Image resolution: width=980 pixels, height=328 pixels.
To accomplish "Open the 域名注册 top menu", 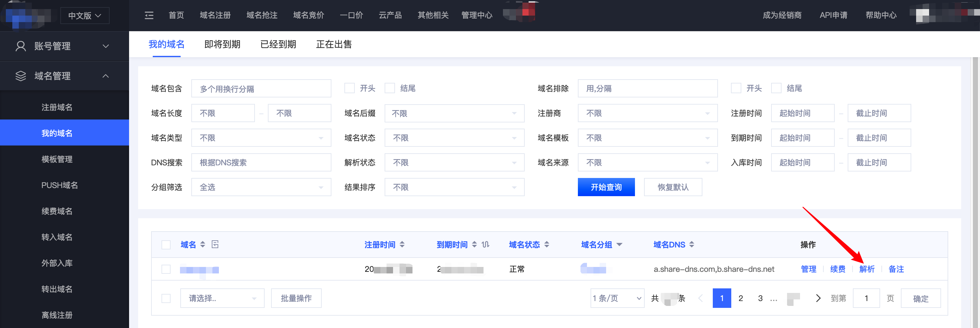I will pyautogui.click(x=215, y=15).
